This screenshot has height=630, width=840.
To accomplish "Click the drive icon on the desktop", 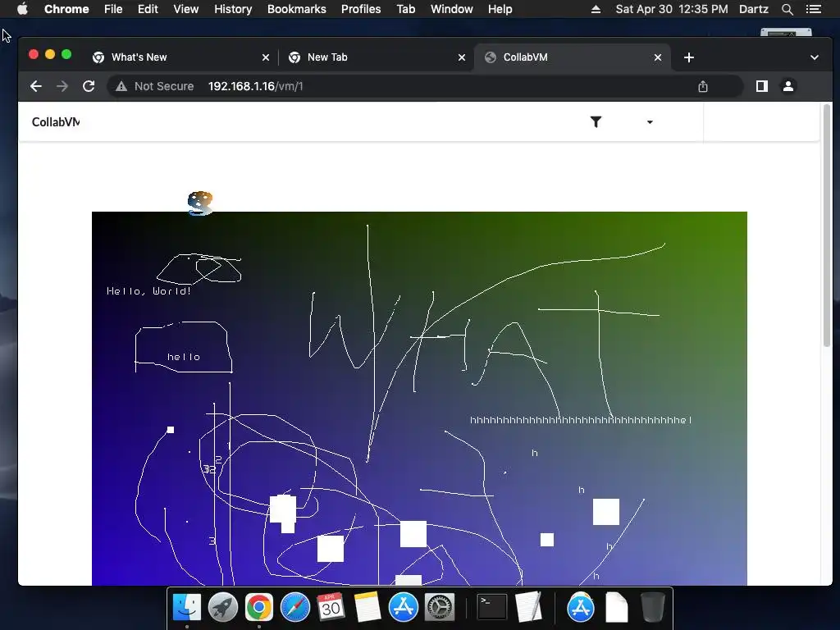I will tap(786, 32).
